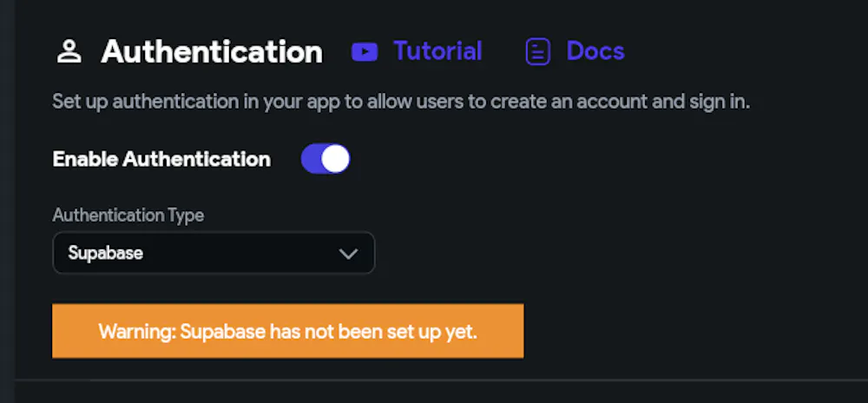Click the user profile icon beside Authentication
868x403 pixels.
[69, 51]
